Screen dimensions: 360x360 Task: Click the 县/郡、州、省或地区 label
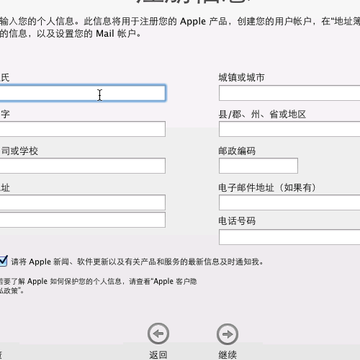262,114
